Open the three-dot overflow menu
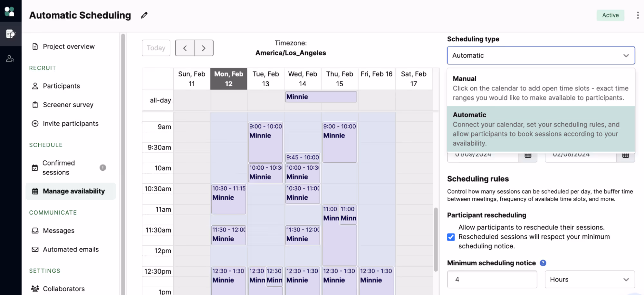Screen dimensions: 644x295 638,15
